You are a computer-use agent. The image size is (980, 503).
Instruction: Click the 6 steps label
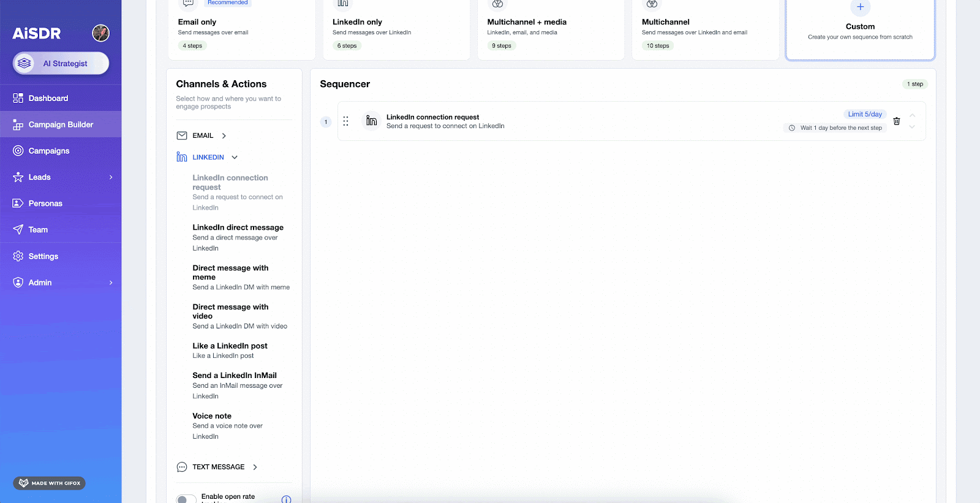point(347,46)
